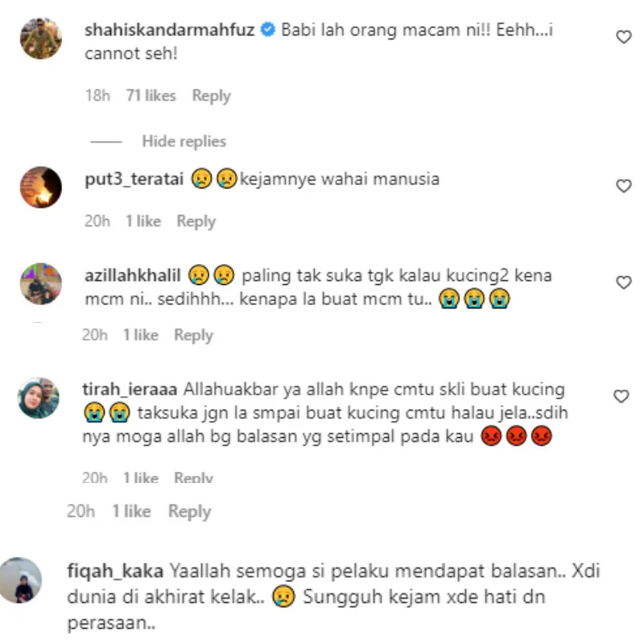
Task: Tap heart beside azillahkhalil's comment
Action: [x=623, y=283]
